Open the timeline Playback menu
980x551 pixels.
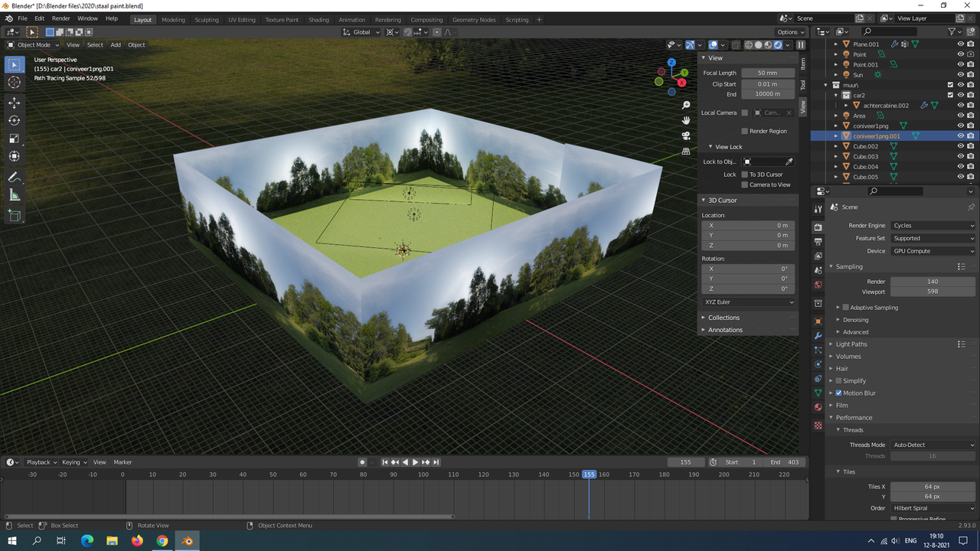(x=41, y=462)
